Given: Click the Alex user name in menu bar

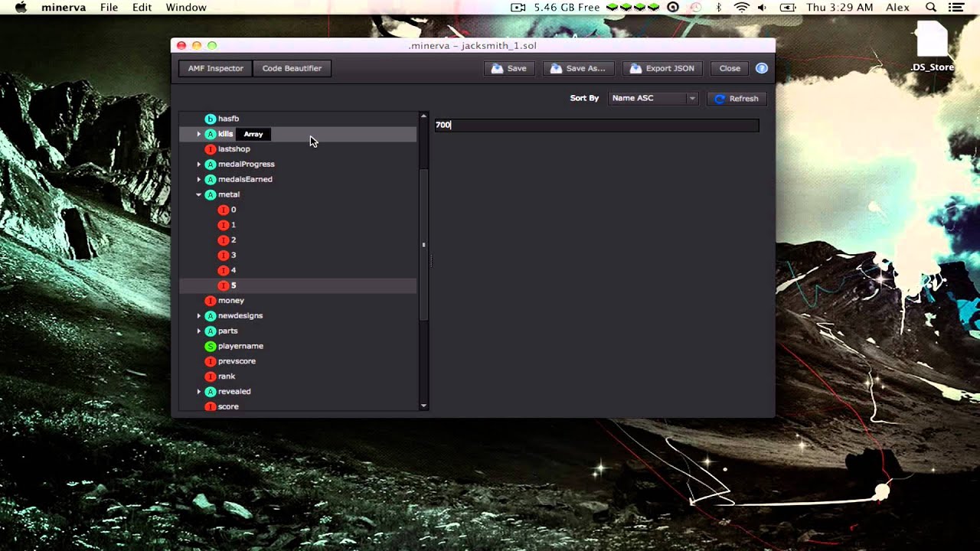Looking at the screenshot, I should point(897,7).
